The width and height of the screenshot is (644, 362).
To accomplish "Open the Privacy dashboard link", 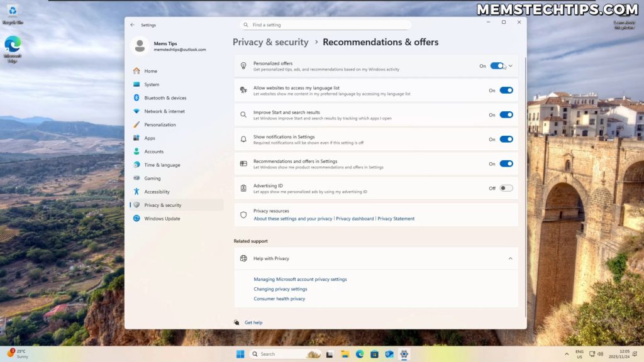I will (354, 218).
